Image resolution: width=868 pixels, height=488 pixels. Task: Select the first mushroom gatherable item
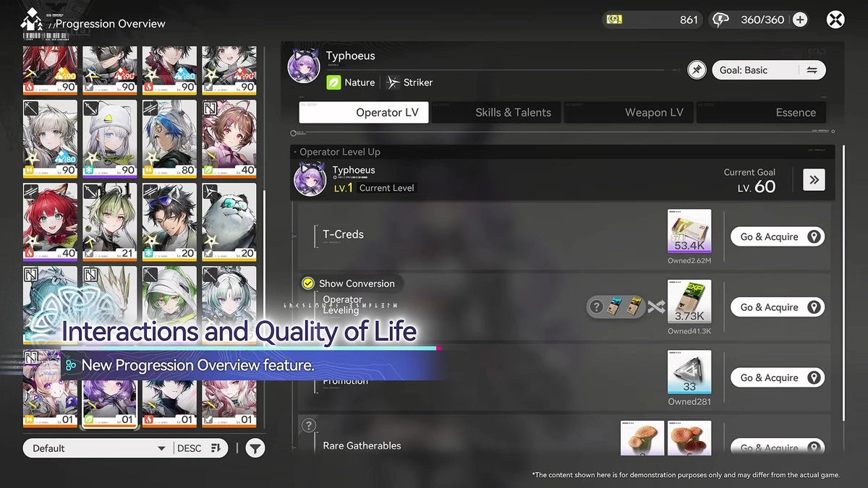642,439
